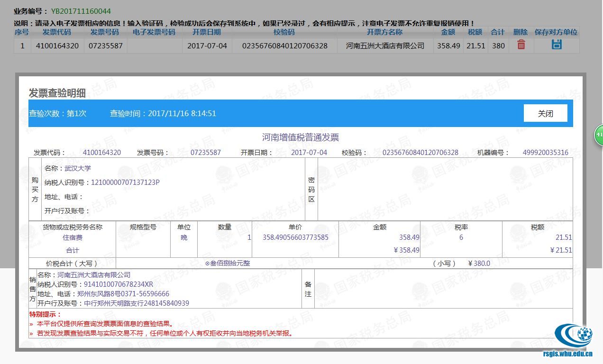Save the counterparty unit with the floppy icon
The width and height of the screenshot is (603, 364).
coord(557,45)
